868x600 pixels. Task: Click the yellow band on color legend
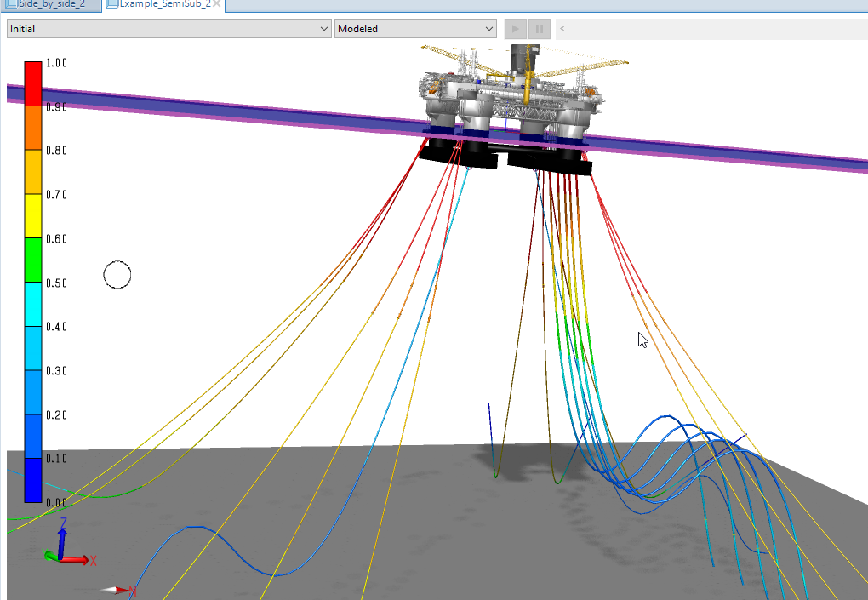(x=32, y=215)
